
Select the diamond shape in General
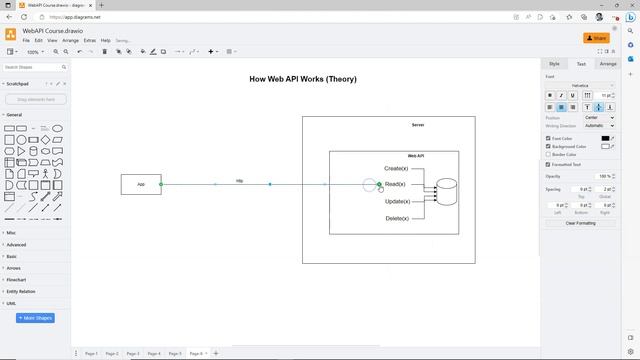45,140
